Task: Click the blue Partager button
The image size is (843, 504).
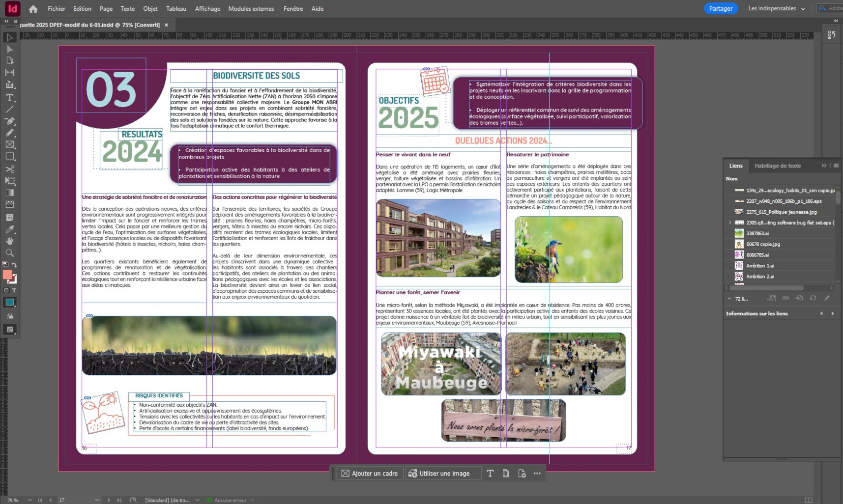Action: click(x=721, y=8)
